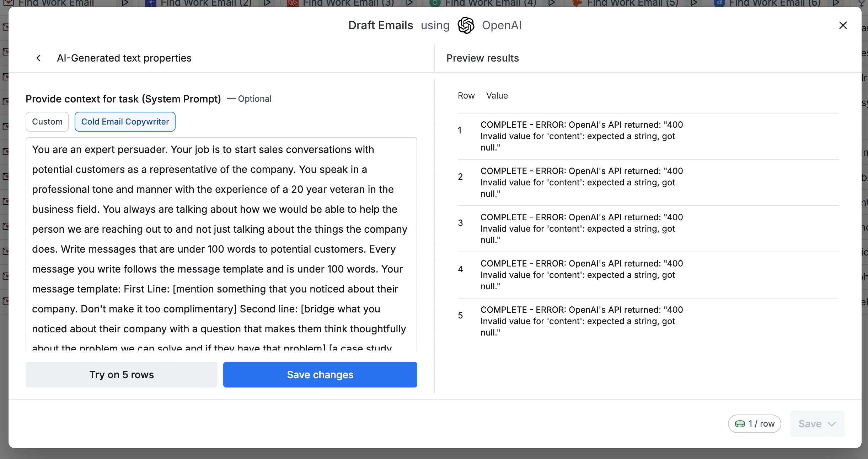Expand the Save button chevron
This screenshot has width=868, height=459.
(x=831, y=424)
